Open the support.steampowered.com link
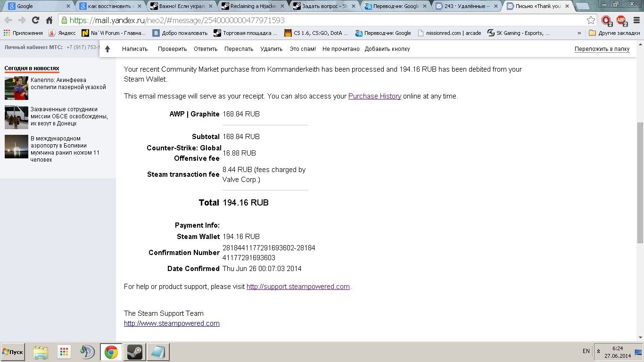The height and width of the screenshot is (362, 644). (x=298, y=287)
